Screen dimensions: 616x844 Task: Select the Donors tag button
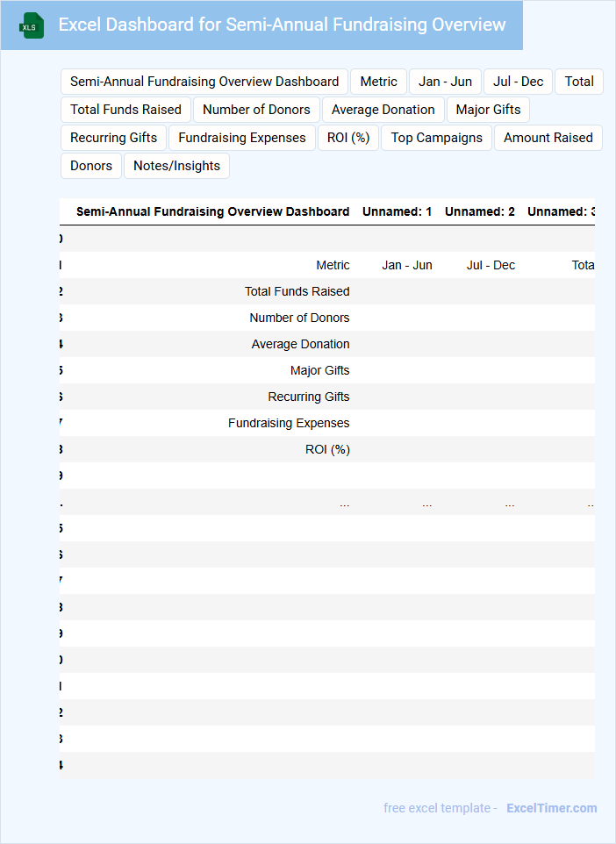point(91,166)
